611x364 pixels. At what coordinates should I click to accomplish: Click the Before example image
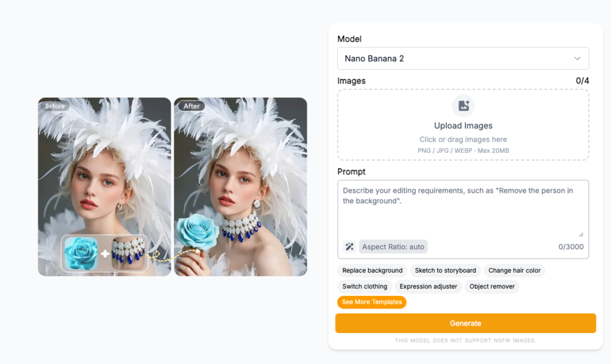click(104, 167)
